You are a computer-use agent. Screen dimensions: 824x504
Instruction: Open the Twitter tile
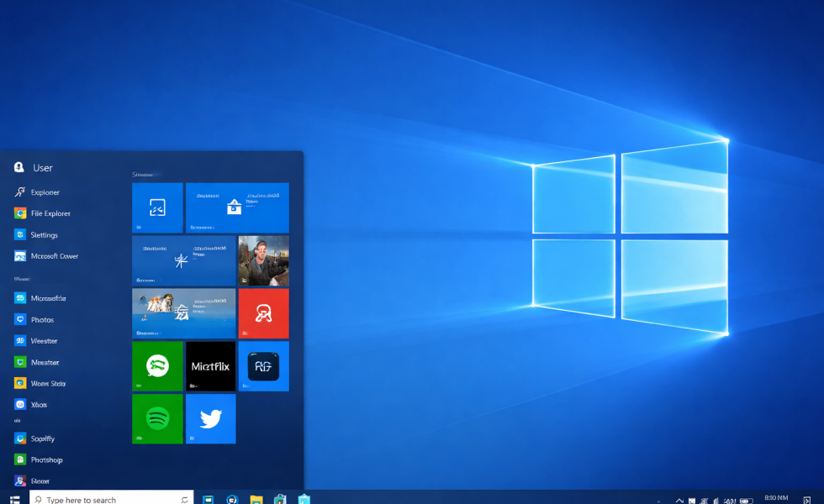click(210, 418)
